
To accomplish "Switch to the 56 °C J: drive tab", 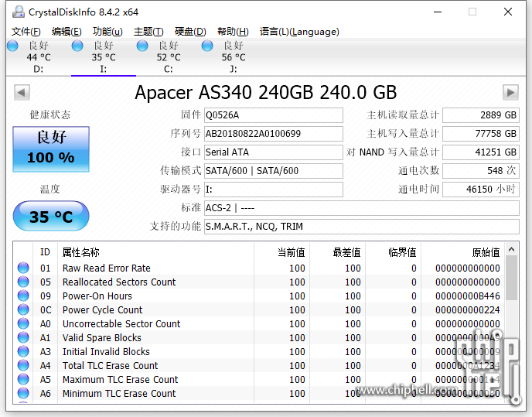I will pyautogui.click(x=234, y=57).
